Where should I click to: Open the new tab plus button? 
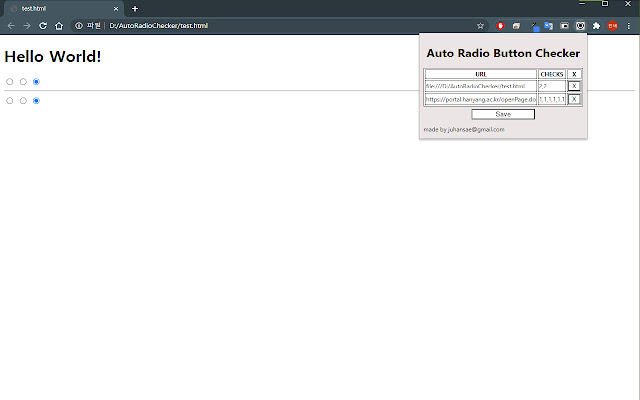click(135, 8)
